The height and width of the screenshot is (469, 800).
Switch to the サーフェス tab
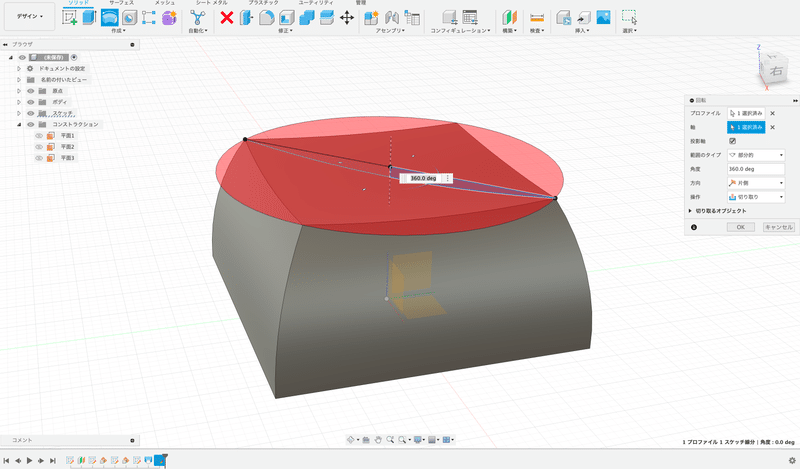click(x=121, y=3)
